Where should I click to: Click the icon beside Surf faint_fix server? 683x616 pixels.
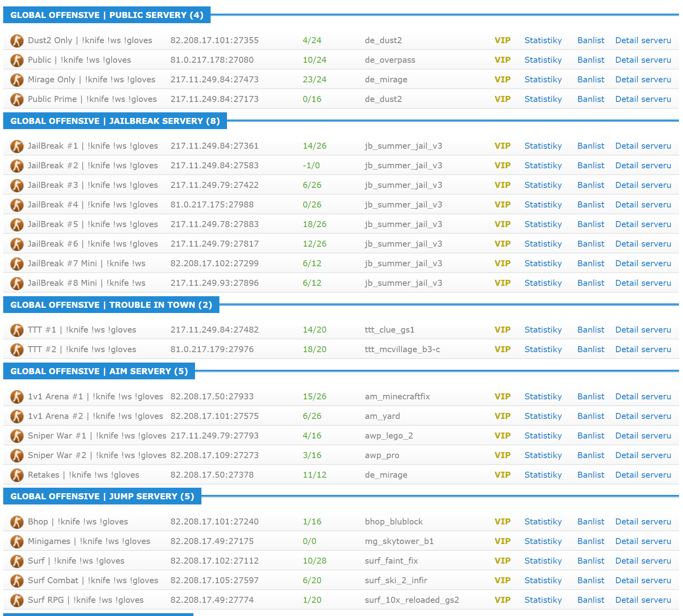click(17, 561)
